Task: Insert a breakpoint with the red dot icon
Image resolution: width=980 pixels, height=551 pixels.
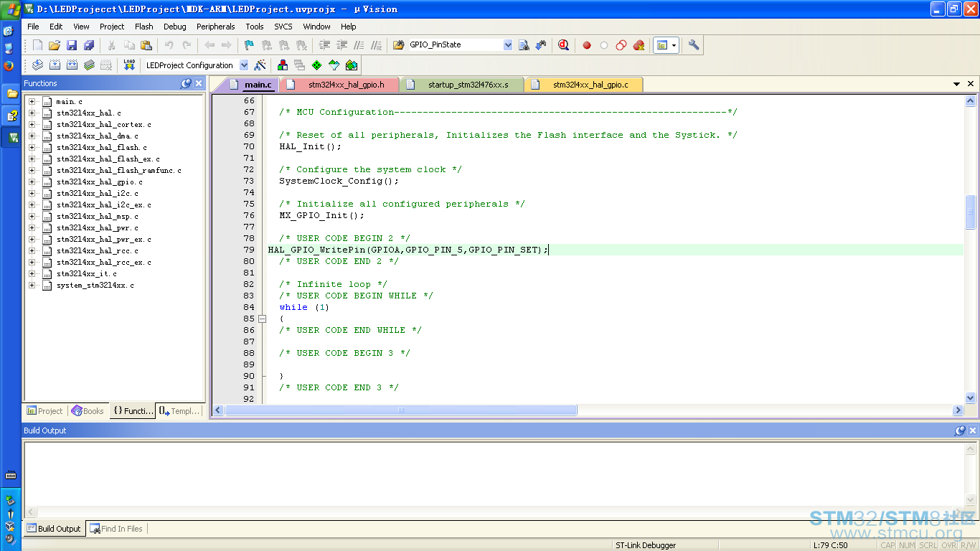Action: pos(587,45)
